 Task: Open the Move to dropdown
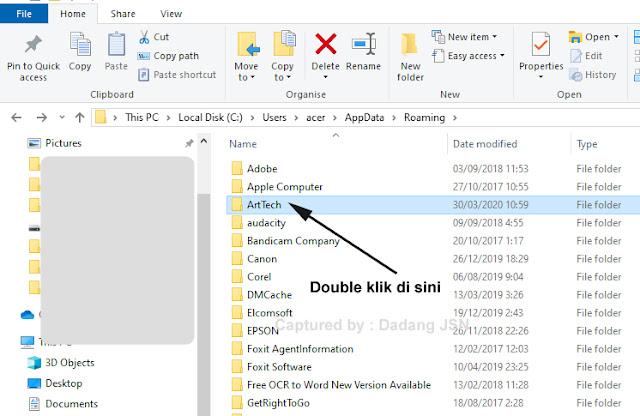click(x=246, y=72)
